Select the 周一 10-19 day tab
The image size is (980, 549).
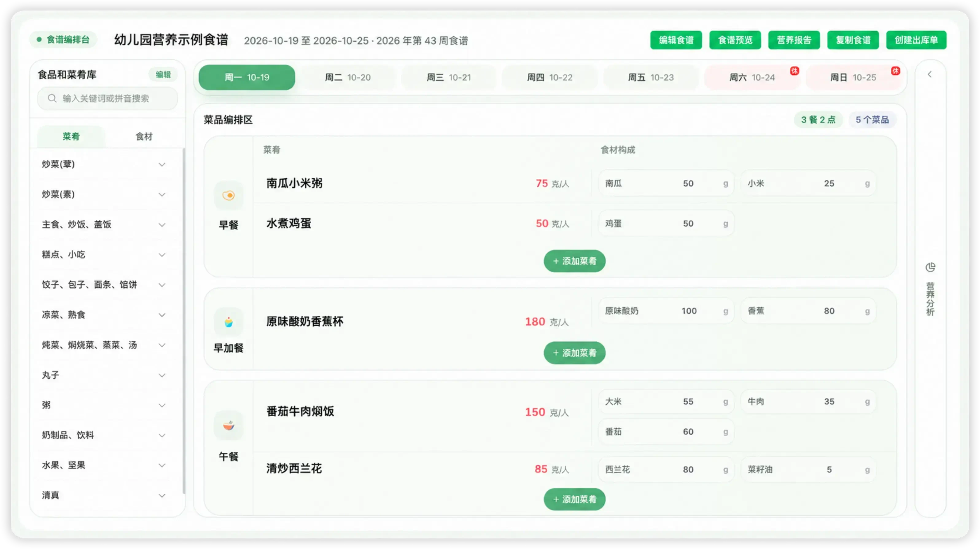247,78
